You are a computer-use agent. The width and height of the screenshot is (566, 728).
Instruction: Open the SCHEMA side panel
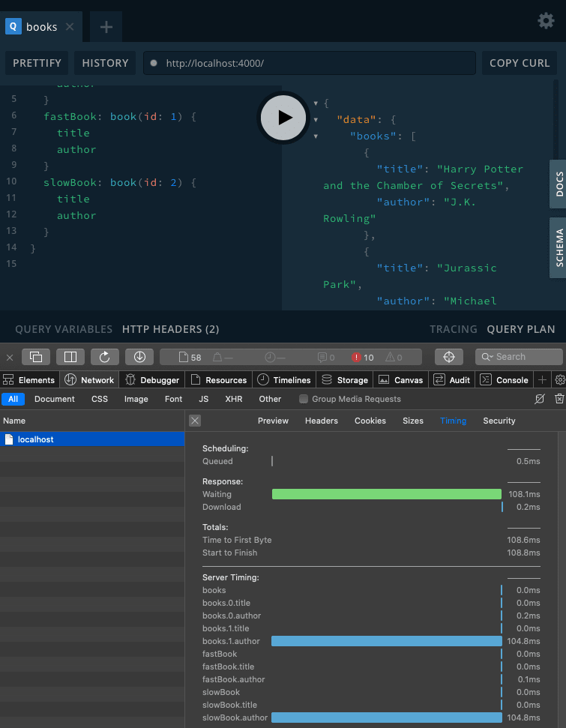click(558, 248)
